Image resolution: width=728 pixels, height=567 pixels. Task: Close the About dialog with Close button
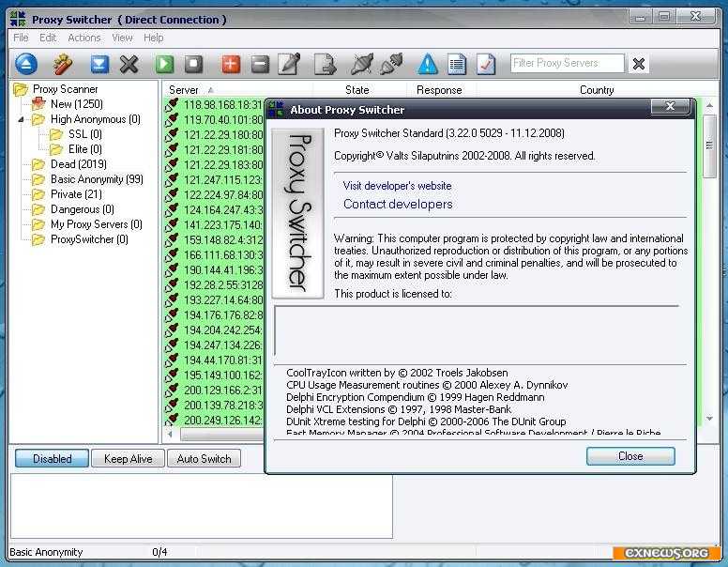tap(630, 456)
